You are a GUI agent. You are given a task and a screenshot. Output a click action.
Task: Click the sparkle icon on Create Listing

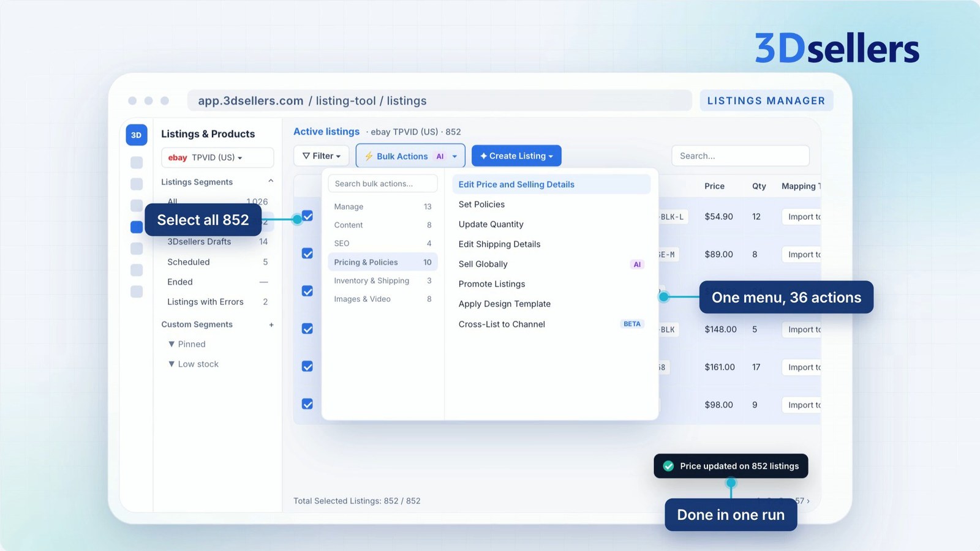coord(483,156)
